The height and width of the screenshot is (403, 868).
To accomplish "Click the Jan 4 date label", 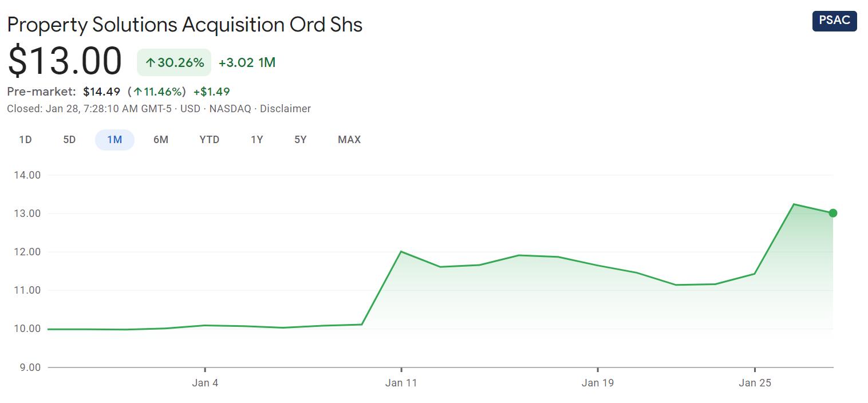I will 205,383.
